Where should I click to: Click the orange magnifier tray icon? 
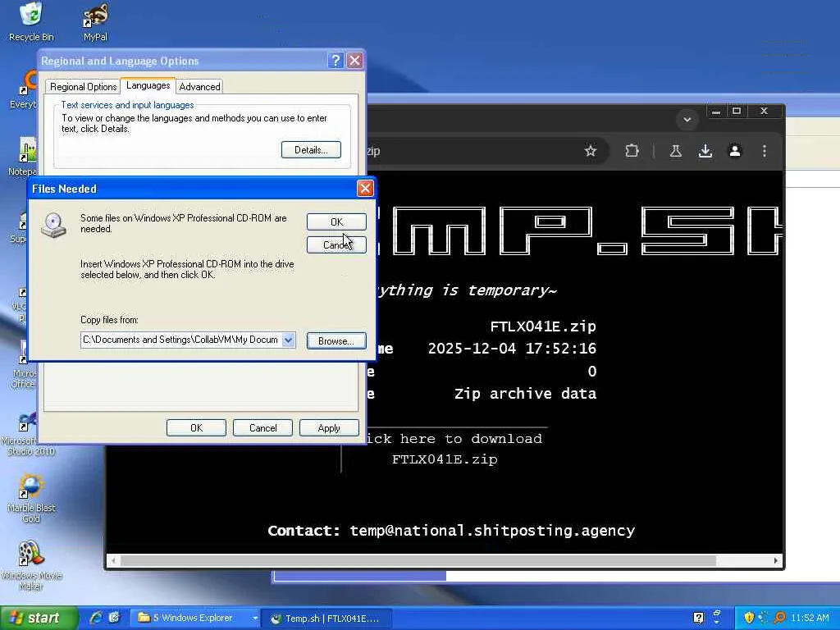pos(780,618)
